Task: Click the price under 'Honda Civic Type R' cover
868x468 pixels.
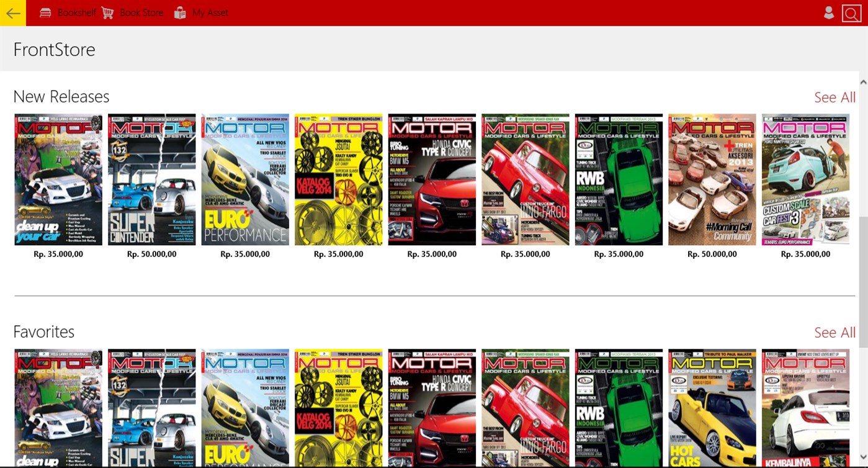Action: [432, 254]
